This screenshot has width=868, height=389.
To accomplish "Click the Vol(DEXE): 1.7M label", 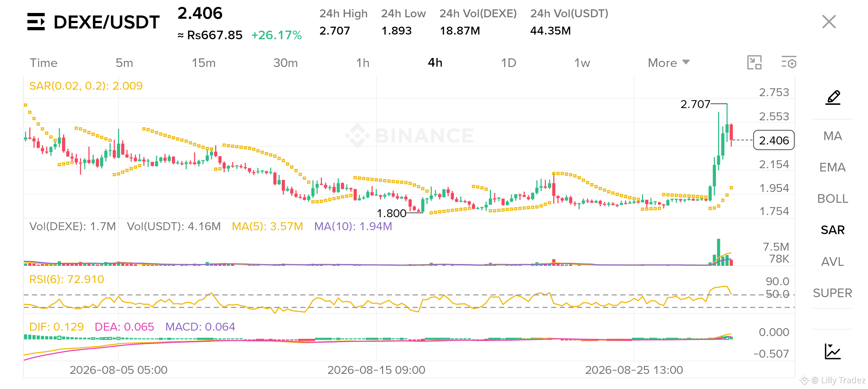I will point(72,226).
